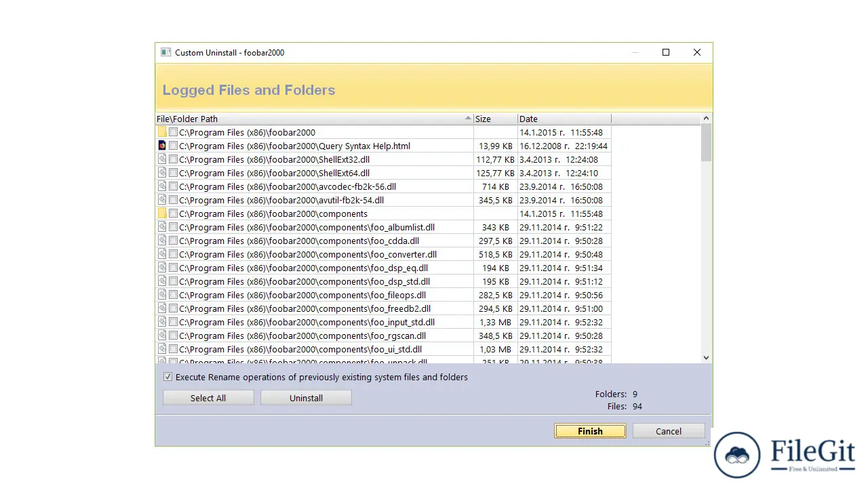Sort by File\Folder Path column header

315,119
